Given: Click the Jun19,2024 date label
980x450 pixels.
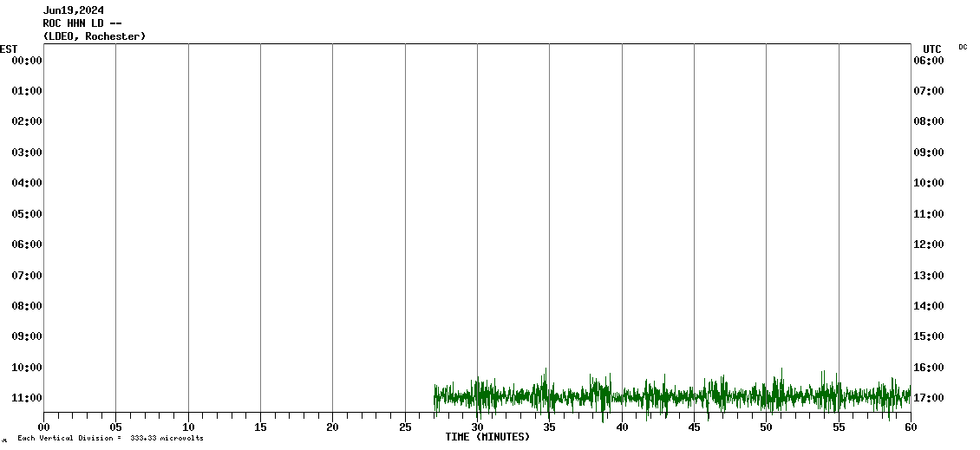Looking at the screenshot, I should (x=74, y=10).
